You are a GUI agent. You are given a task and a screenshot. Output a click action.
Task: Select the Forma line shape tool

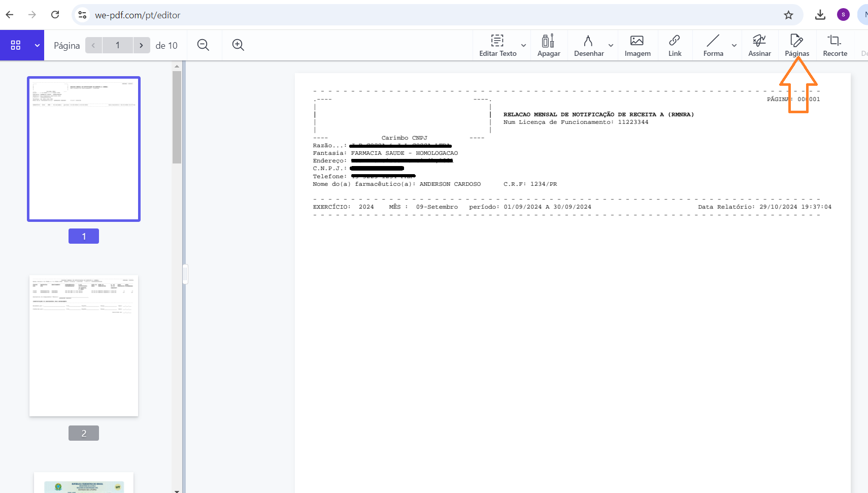coord(713,45)
